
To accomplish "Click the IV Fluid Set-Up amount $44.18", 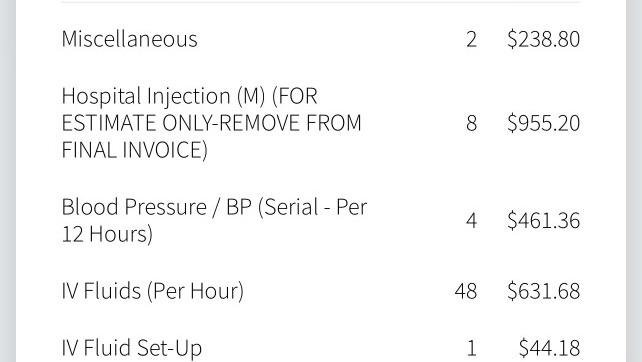I will point(549,348).
